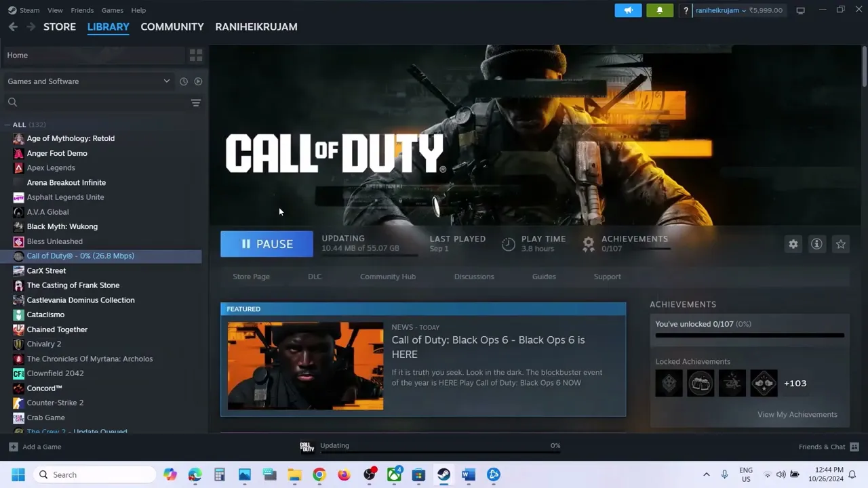Open the Help menu
868x488 pixels.
coord(138,10)
